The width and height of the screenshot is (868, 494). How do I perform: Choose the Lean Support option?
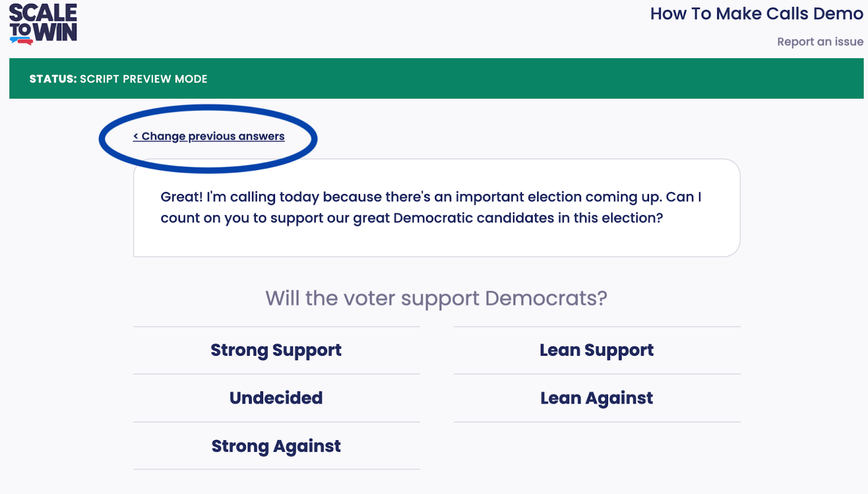(597, 350)
